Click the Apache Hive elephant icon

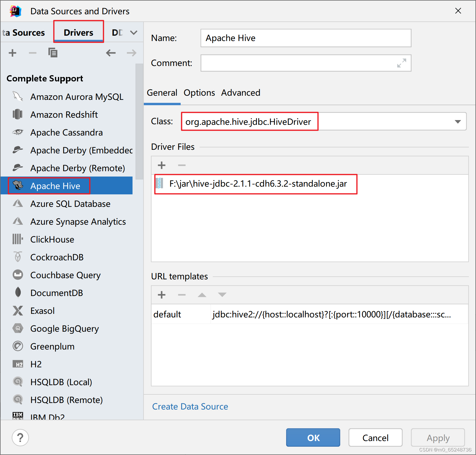18,185
